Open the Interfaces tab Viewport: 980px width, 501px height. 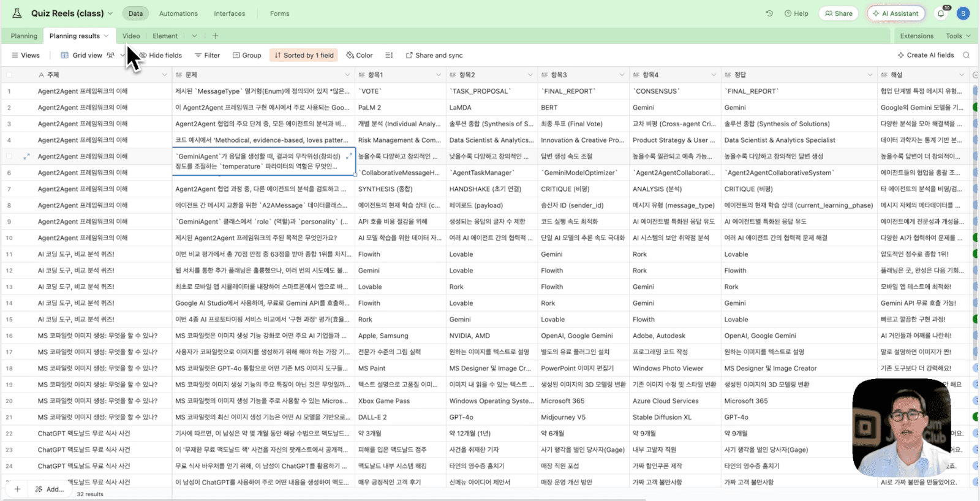[x=229, y=13]
